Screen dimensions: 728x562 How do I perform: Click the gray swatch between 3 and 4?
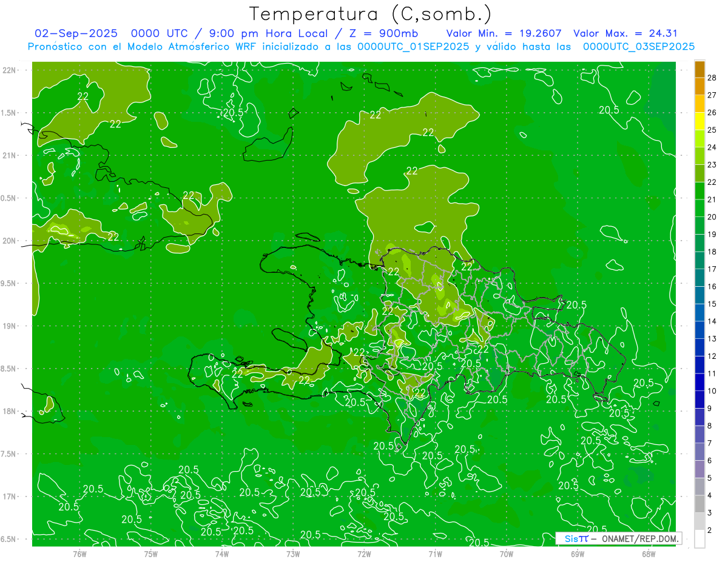pos(699,504)
